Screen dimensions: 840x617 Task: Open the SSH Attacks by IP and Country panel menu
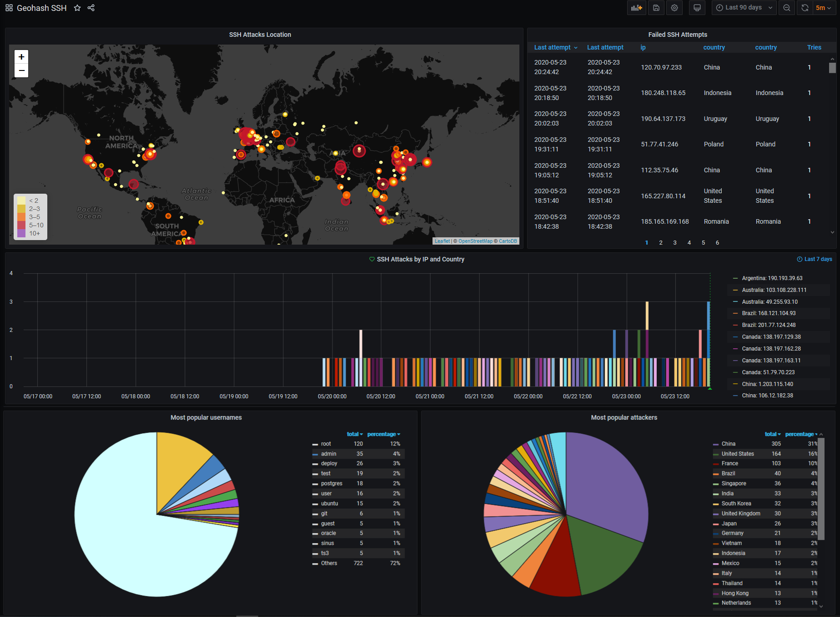[420, 259]
